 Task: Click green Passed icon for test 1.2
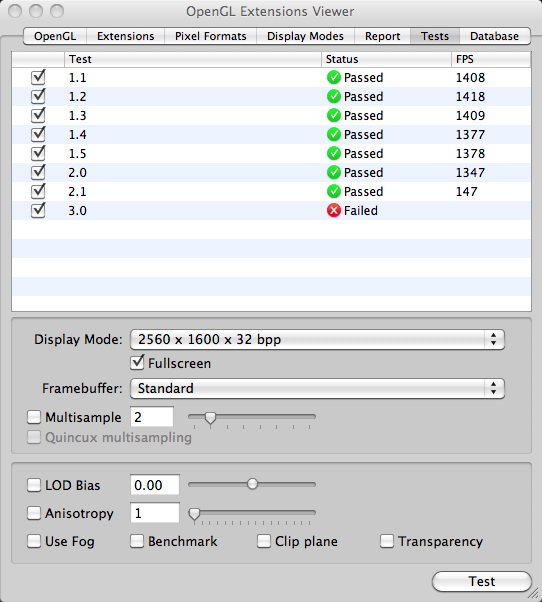[334, 96]
